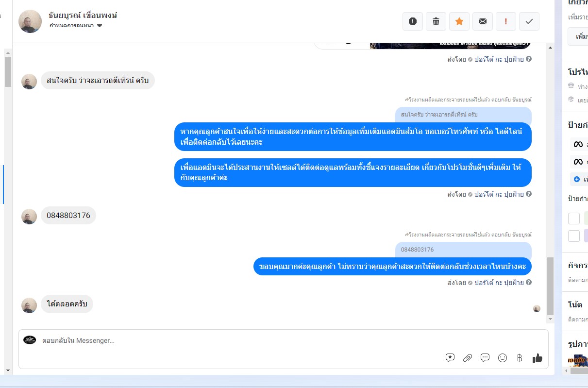Click customer avatar next to 0848803176 message
This screenshot has width=588, height=388.
(x=29, y=217)
